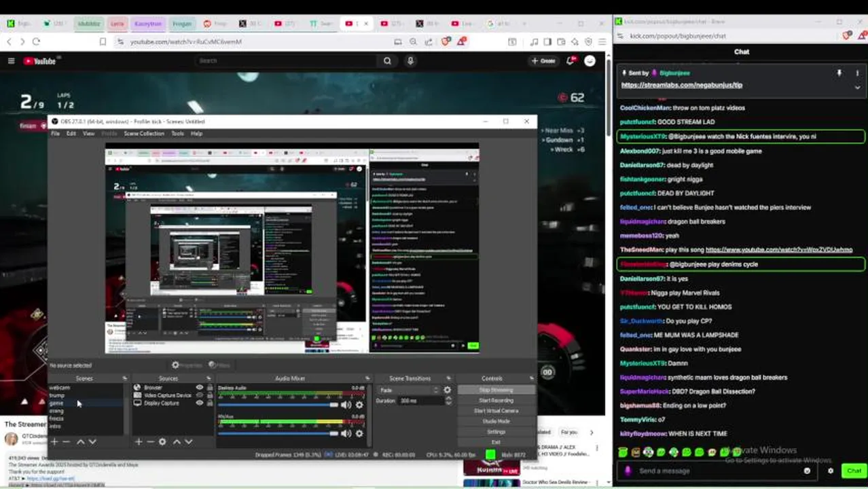Viewport: 868px width, 489px height.
Task: Click the pin icon on pinned chat message
Action: [x=839, y=73]
